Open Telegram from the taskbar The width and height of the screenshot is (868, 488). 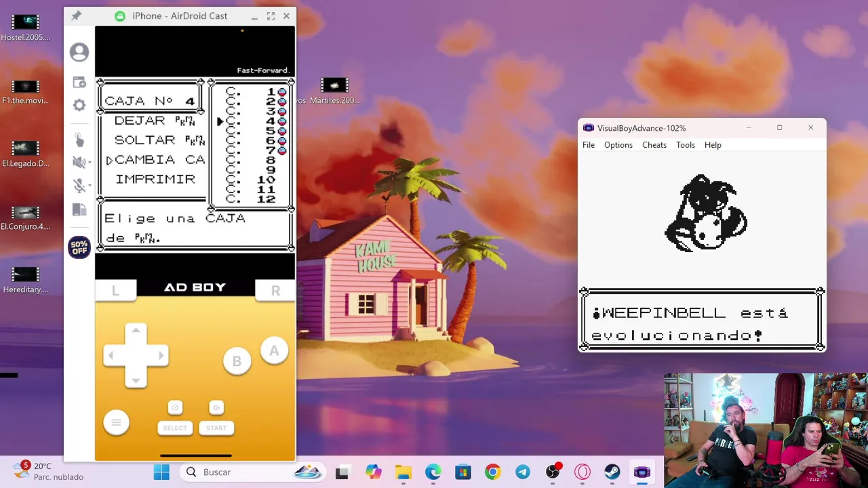[522, 472]
